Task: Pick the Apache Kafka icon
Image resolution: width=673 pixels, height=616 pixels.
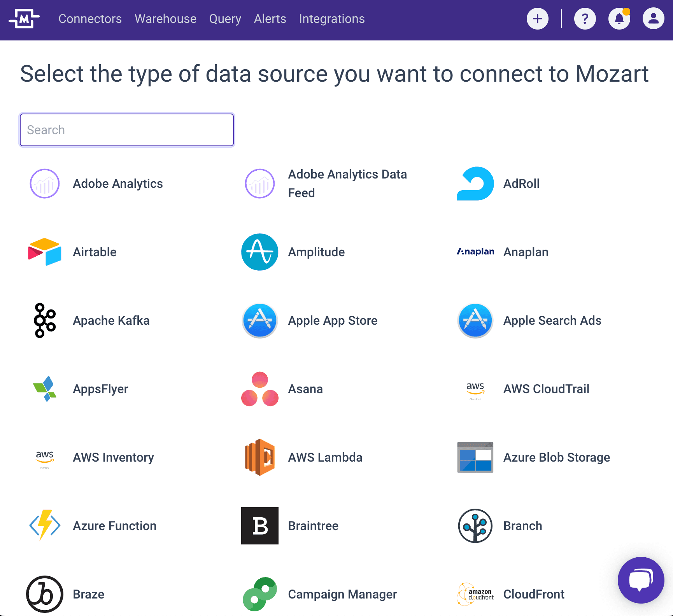Action: click(45, 320)
